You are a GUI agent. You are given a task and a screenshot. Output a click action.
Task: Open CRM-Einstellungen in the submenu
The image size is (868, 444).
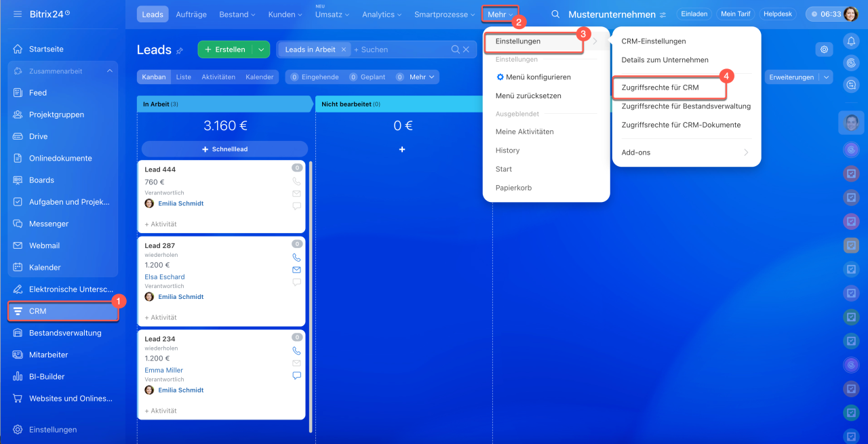pos(654,41)
